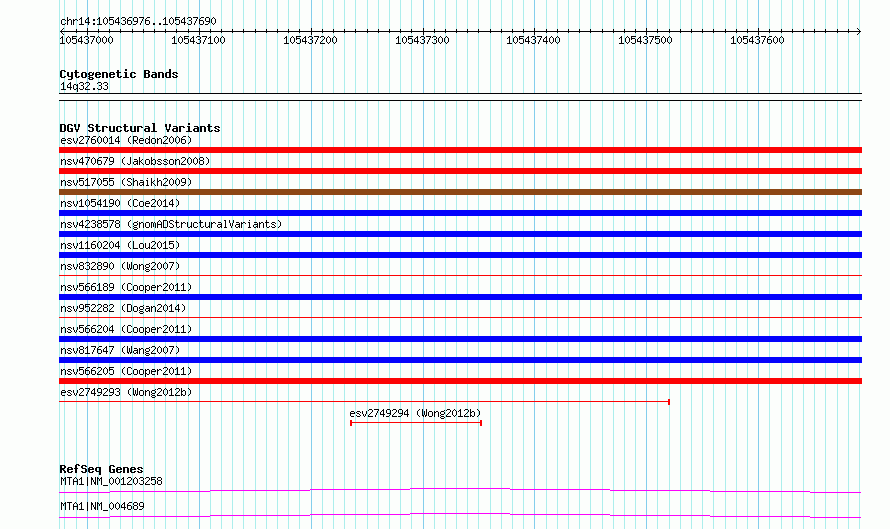The height and width of the screenshot is (529, 890).
Task: Click the 14q32.33 cytogenetic band label
Action: 84,86
